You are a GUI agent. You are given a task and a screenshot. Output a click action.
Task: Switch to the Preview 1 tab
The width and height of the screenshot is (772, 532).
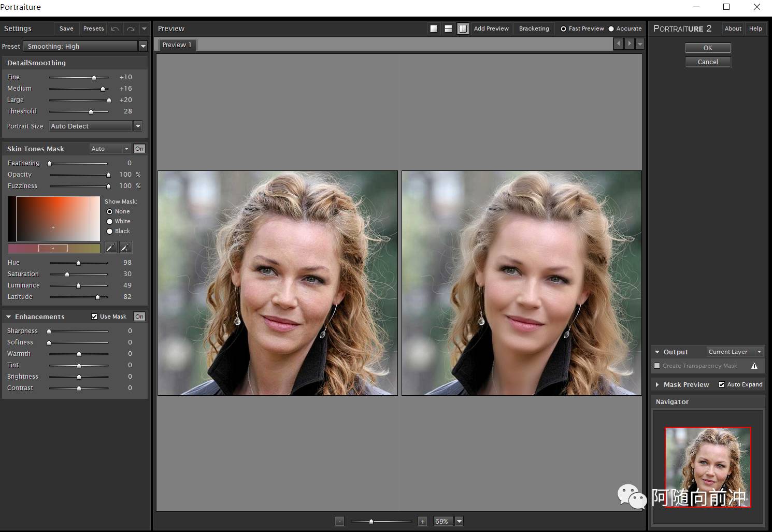(177, 45)
